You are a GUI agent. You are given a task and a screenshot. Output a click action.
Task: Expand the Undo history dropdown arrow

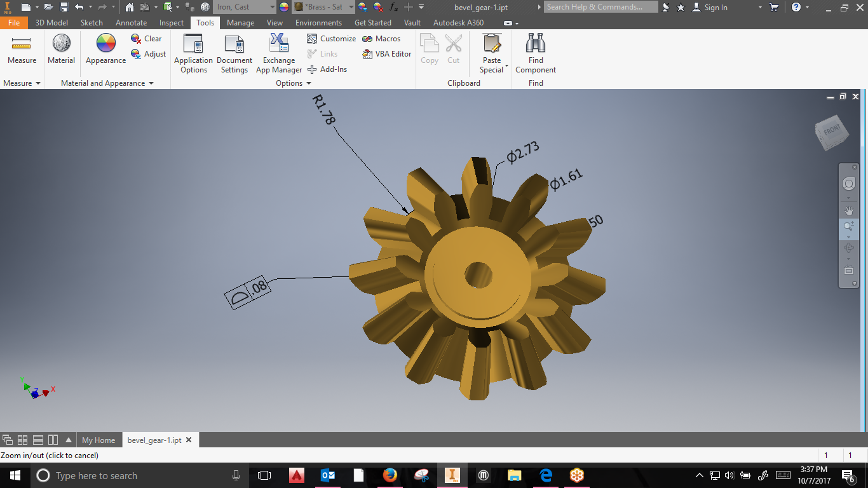(x=90, y=7)
